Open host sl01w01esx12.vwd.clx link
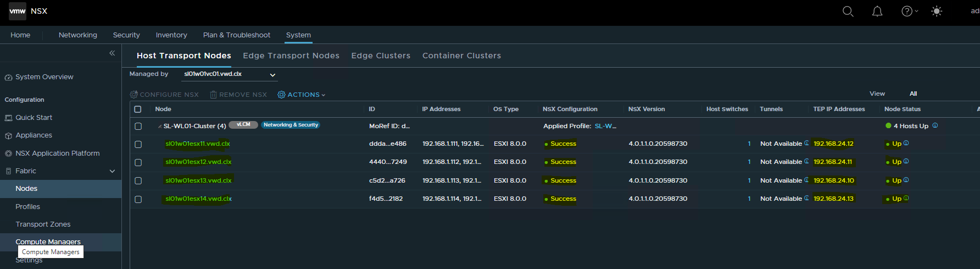980x269 pixels. (198, 162)
